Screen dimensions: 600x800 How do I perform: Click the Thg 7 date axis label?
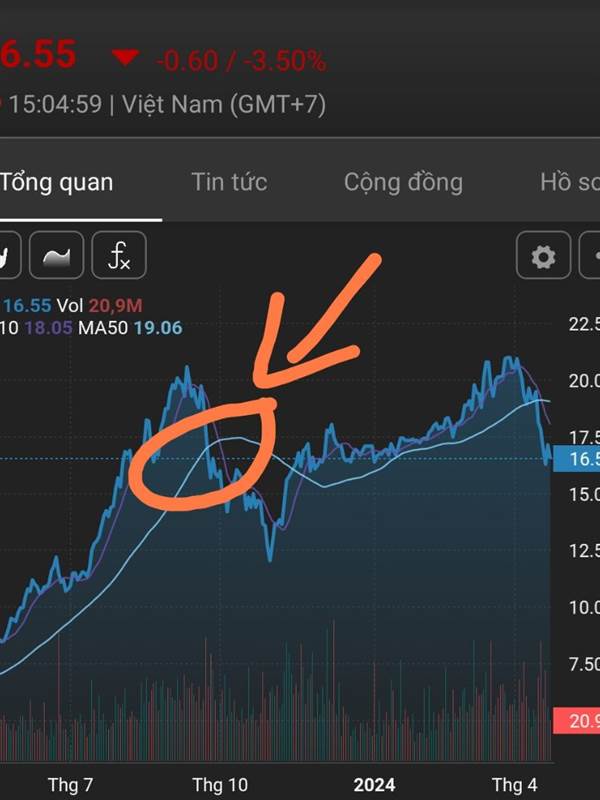point(70,785)
